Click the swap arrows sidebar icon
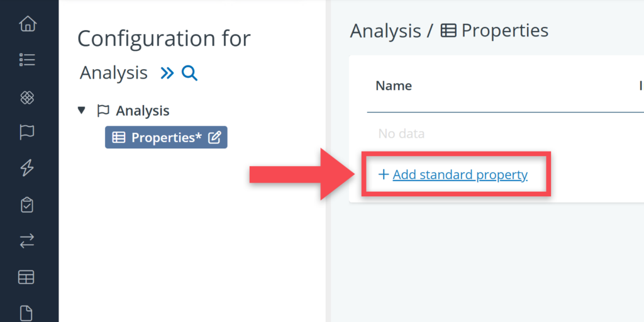The width and height of the screenshot is (644, 322). 28,241
